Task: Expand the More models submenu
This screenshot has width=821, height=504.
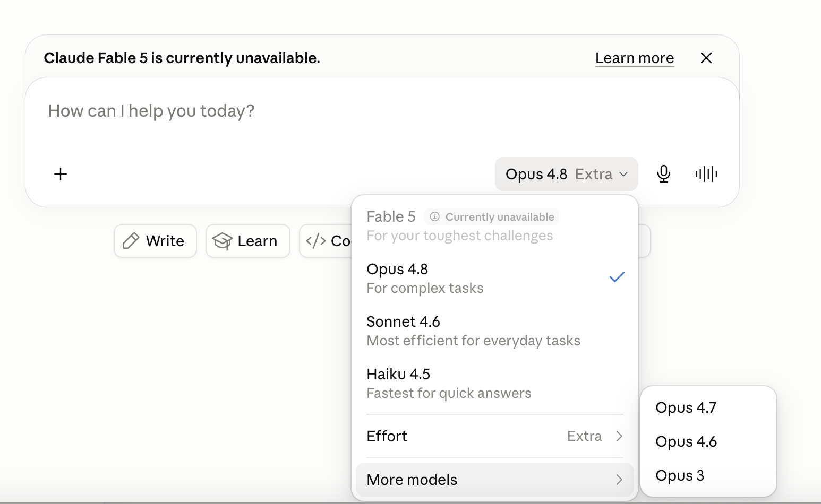Action: pos(495,480)
